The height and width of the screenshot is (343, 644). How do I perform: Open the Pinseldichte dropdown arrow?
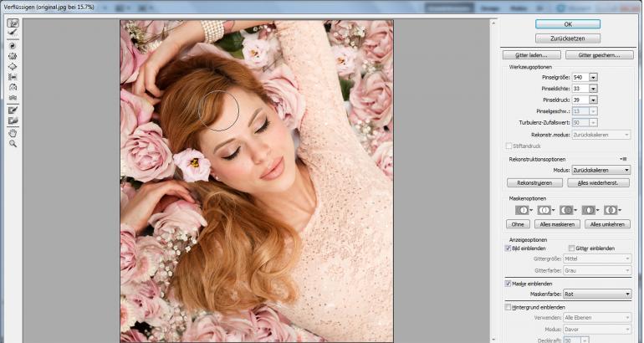coord(593,89)
